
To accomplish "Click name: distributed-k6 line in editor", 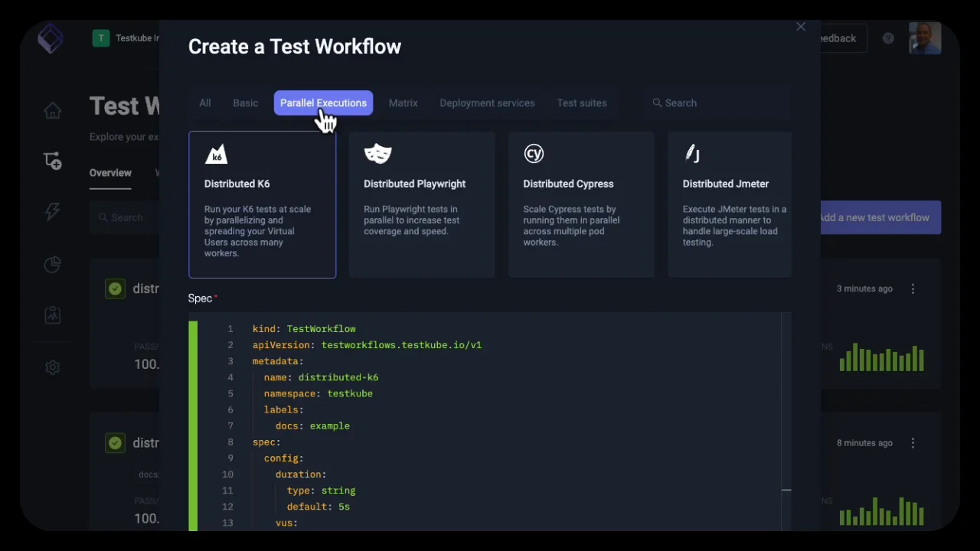I will [321, 377].
